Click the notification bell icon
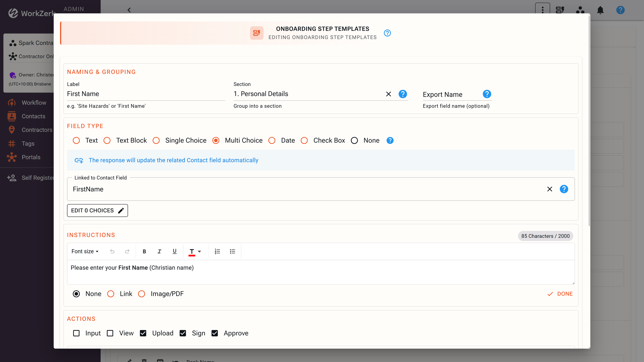644x362 pixels. pyautogui.click(x=600, y=10)
